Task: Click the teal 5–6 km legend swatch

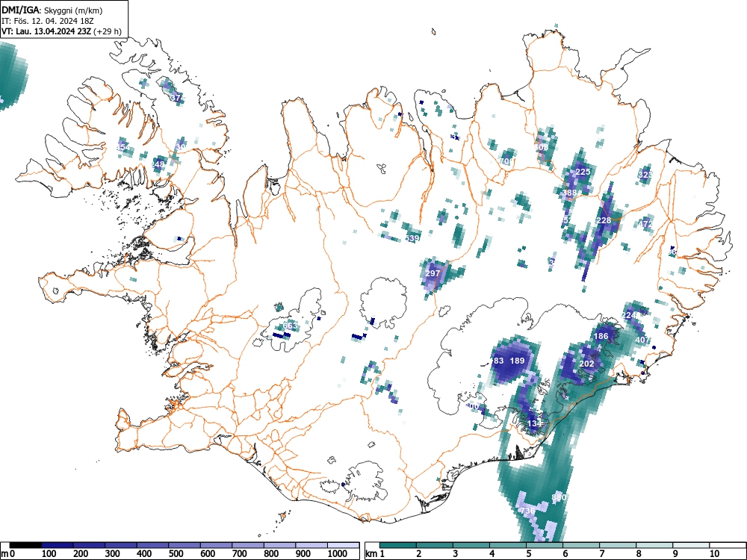Action: tap(544, 545)
